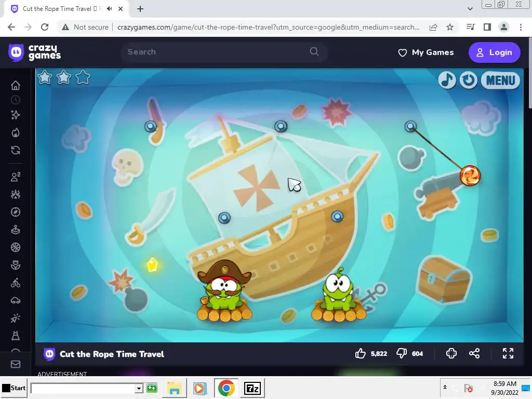Open recently played clock icon in sidebar
Screen dimensions: 532x399
(x=16, y=100)
